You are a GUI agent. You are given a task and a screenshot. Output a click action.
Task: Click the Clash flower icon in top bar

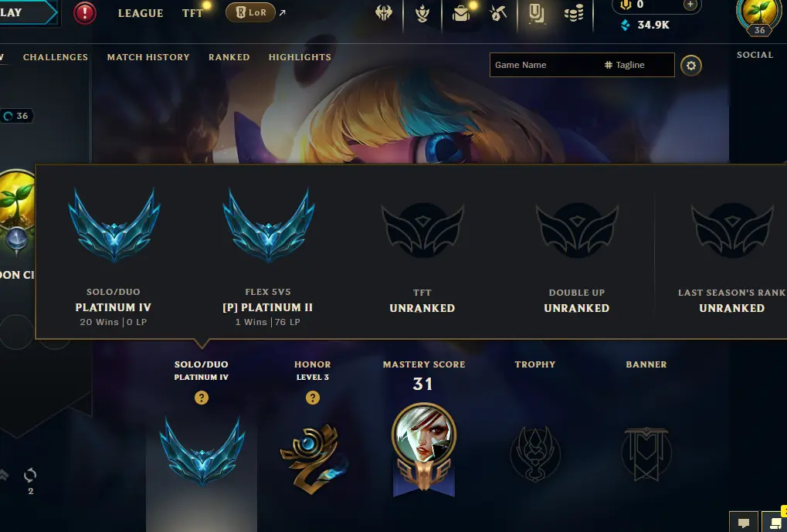click(x=422, y=13)
